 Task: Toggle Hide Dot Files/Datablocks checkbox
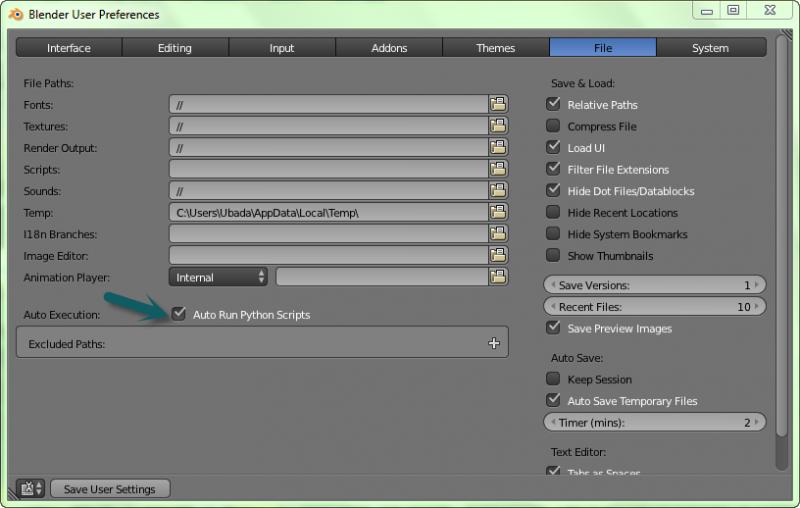[553, 190]
